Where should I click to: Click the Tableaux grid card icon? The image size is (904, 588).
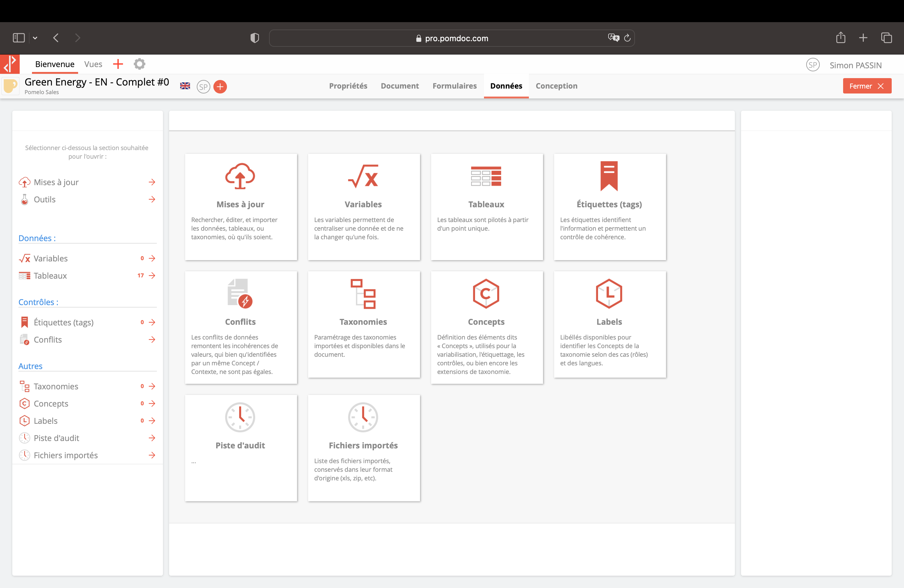coord(486,176)
